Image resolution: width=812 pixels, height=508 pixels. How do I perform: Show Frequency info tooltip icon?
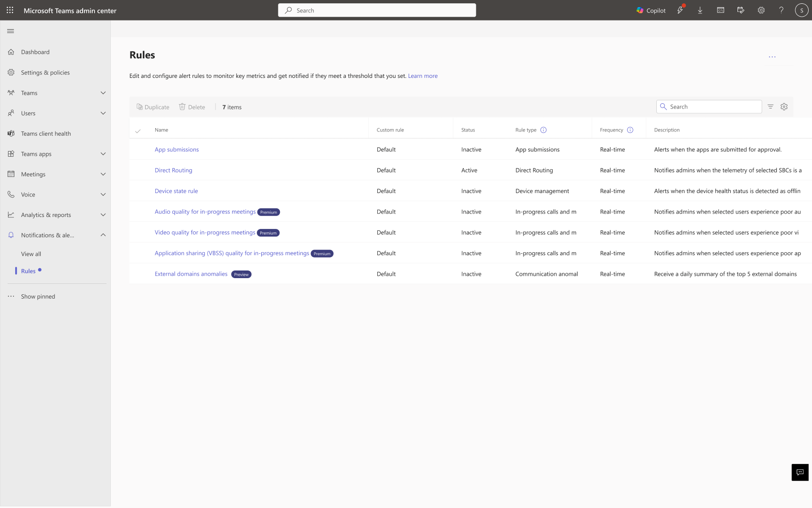click(630, 130)
